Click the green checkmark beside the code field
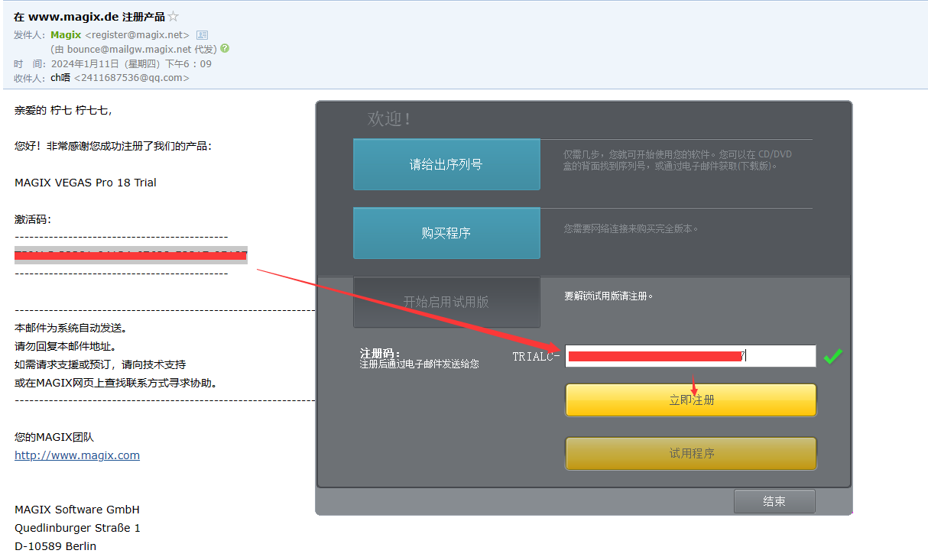The height and width of the screenshot is (560, 928). [x=833, y=356]
